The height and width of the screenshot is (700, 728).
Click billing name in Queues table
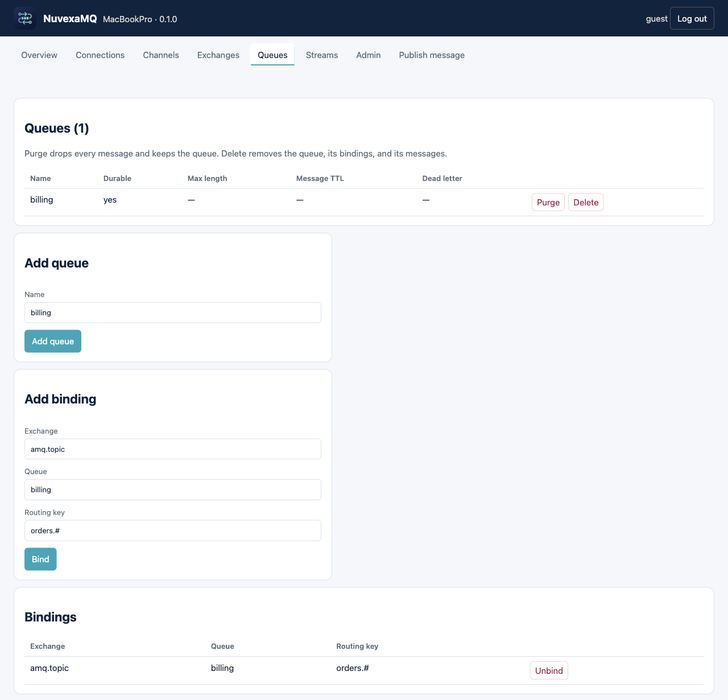pyautogui.click(x=42, y=200)
